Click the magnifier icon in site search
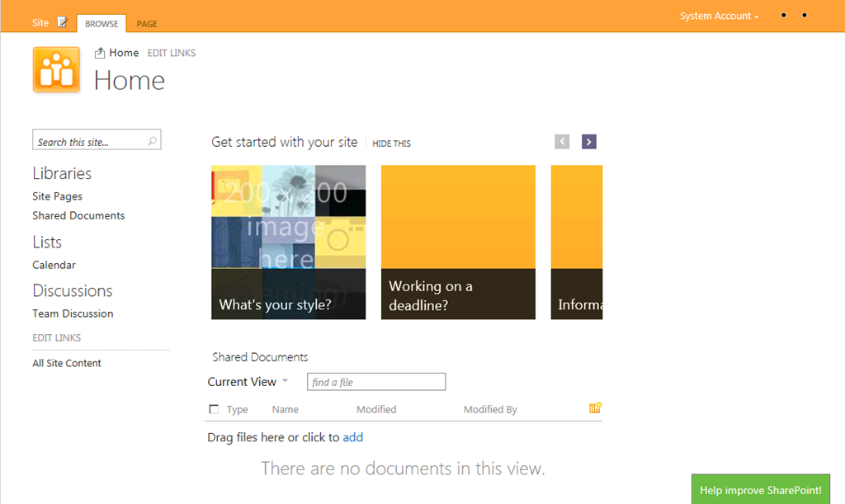This screenshot has height=504, width=845. tap(152, 141)
